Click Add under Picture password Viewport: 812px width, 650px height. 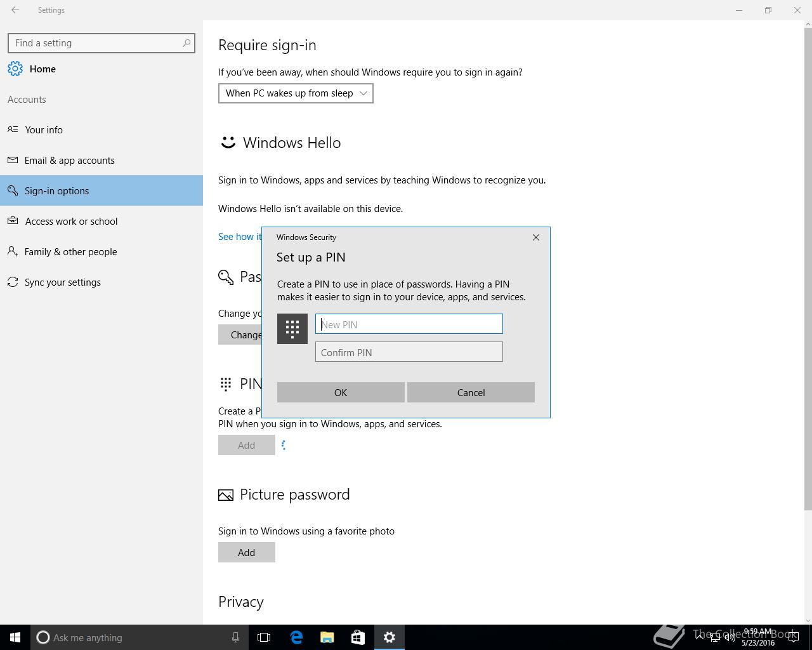(247, 552)
